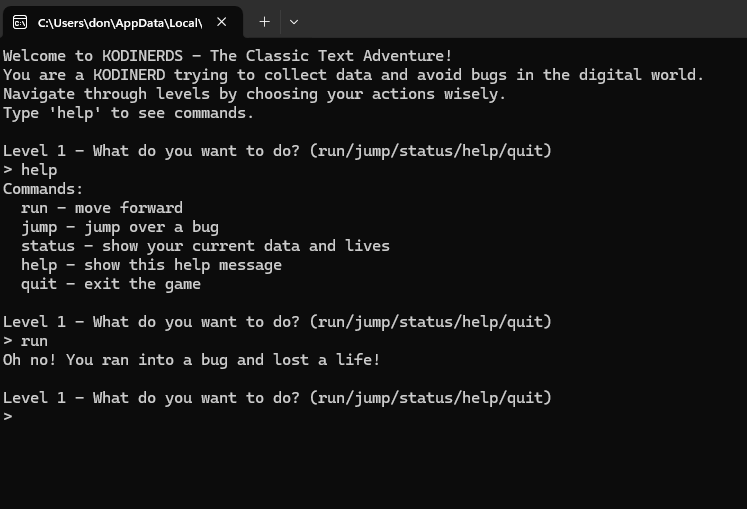Click the 'status - show your current data' line
Viewport: 747px width, 509px height.
click(205, 246)
